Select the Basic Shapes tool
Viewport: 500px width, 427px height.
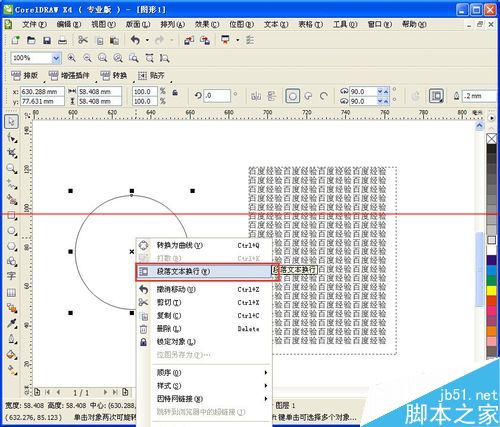[12, 262]
